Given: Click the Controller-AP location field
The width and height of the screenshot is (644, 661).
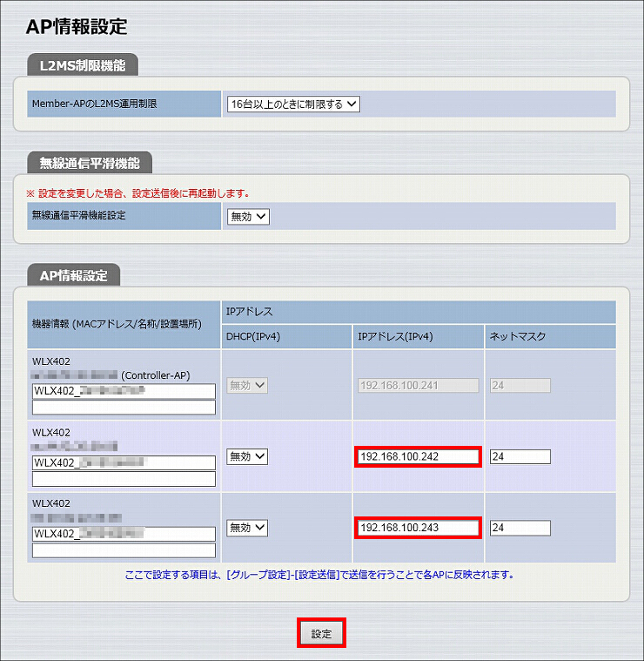Looking at the screenshot, I should (x=124, y=408).
